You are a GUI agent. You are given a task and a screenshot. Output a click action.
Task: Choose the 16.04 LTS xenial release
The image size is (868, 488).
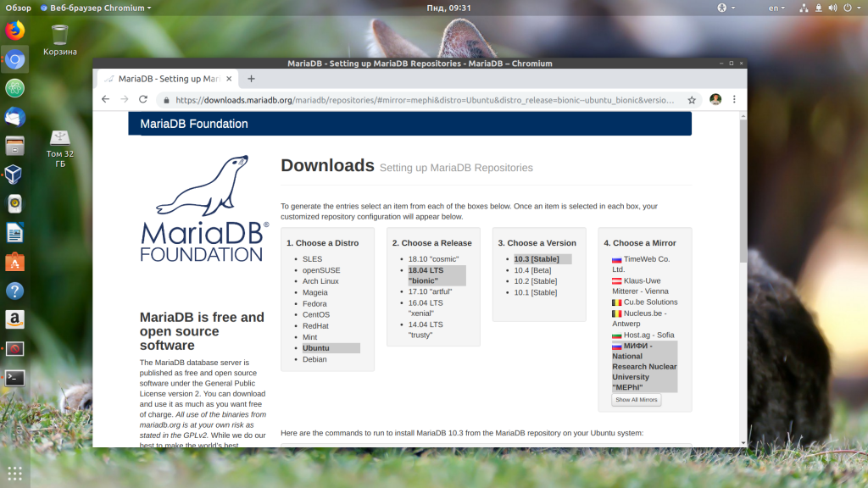[426, 302]
